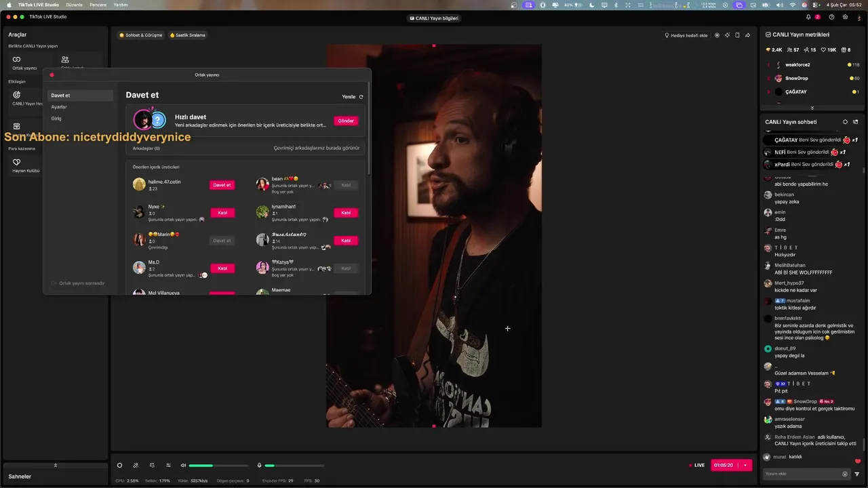The width and height of the screenshot is (868, 488).
Task: Click chat message from donut_89
Action: click(x=812, y=352)
